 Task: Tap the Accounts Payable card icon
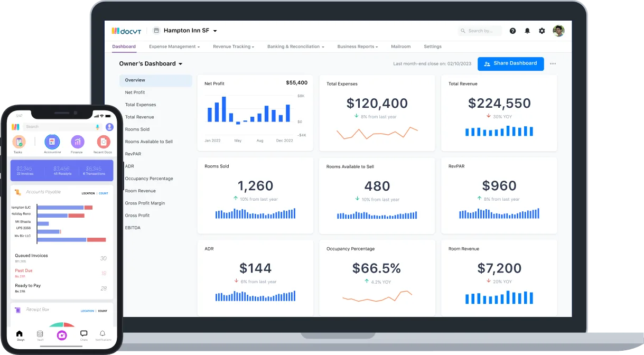(18, 192)
